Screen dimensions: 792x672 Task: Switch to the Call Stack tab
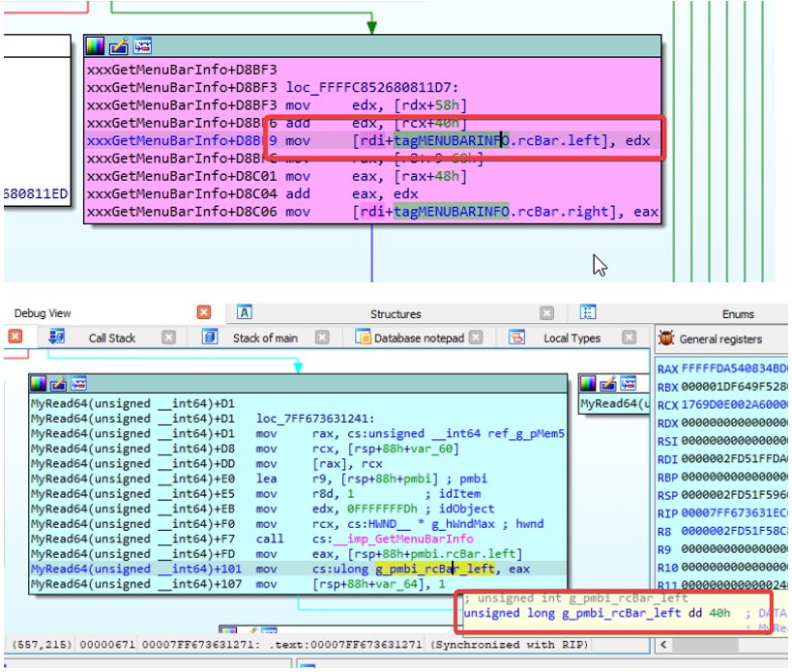[112, 337]
